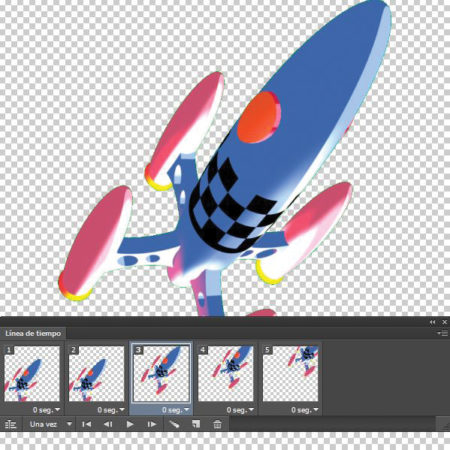Select frame 2 thumbnail
Image resolution: width=450 pixels, height=450 pixels.
tap(97, 373)
